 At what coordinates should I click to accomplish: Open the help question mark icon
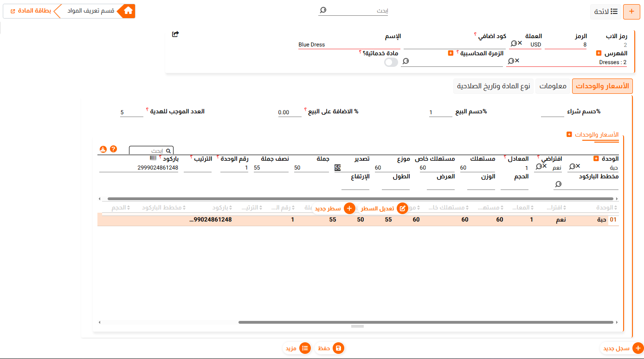[113, 150]
